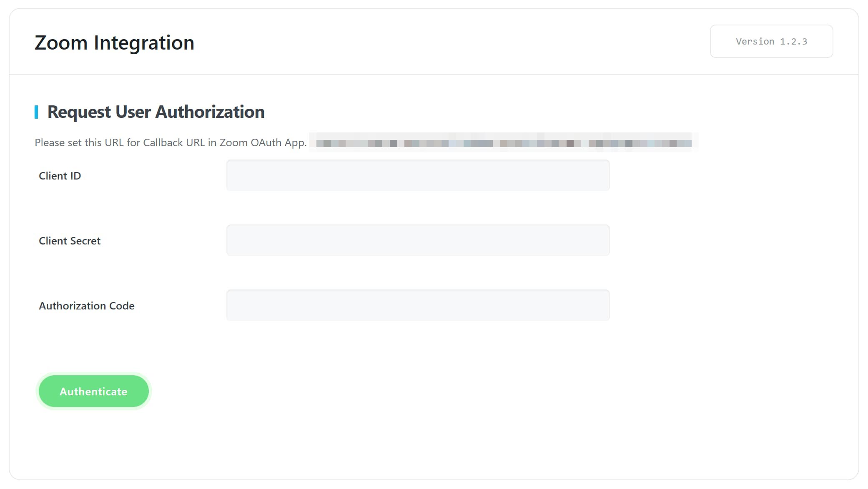Click the Version 1.2.3 badge
Screen dimensions: 868x489
[x=771, y=41]
